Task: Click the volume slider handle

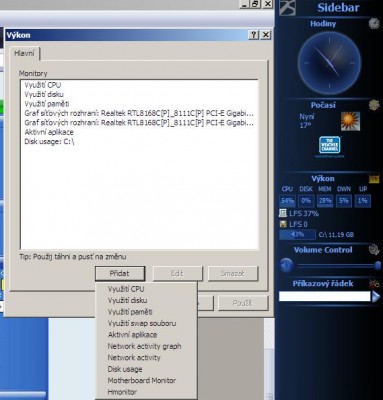Action: click(x=377, y=266)
